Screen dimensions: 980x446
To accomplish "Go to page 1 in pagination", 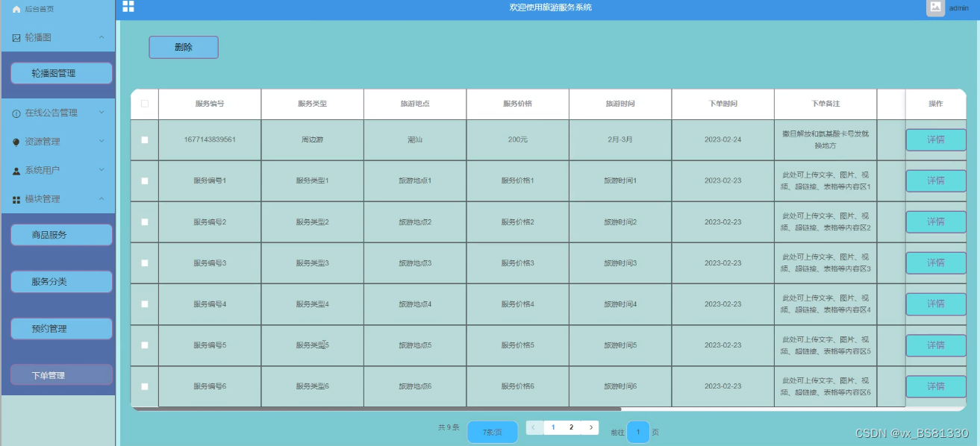I will [553, 427].
